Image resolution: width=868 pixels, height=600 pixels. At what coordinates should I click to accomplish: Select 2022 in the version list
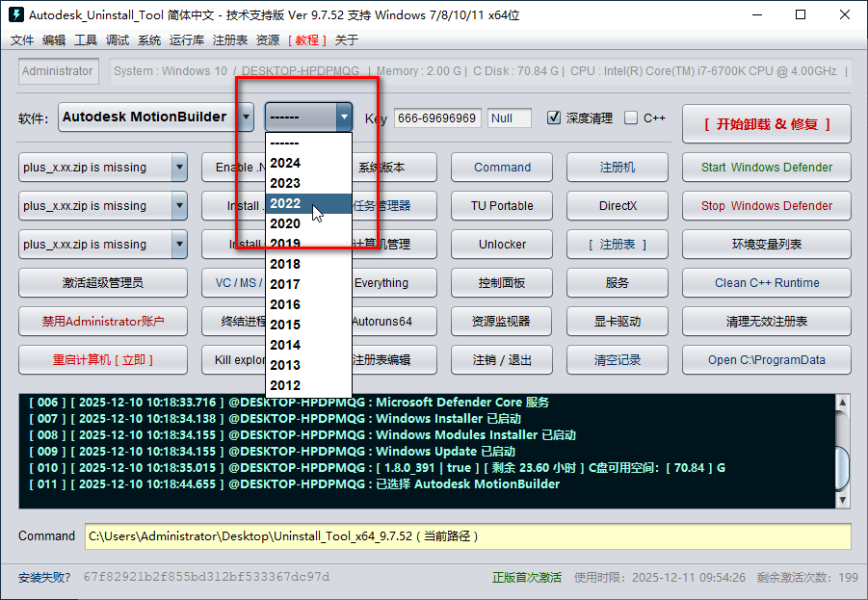308,203
